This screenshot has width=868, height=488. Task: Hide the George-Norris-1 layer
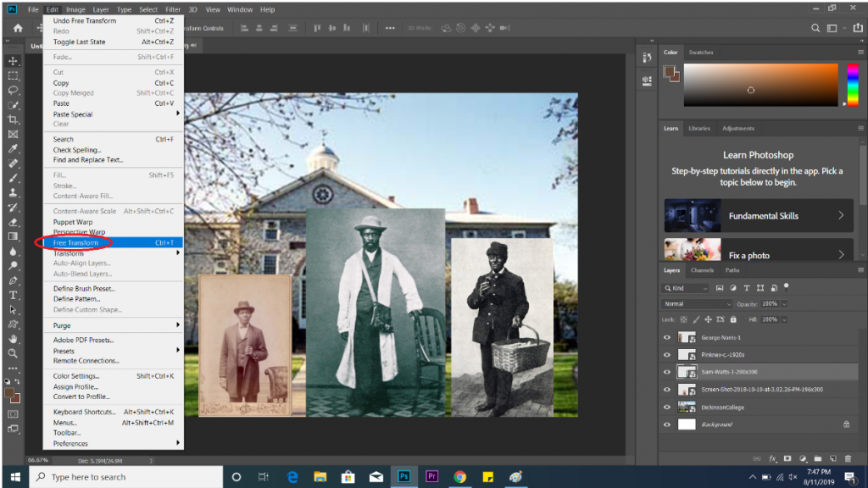click(x=667, y=337)
